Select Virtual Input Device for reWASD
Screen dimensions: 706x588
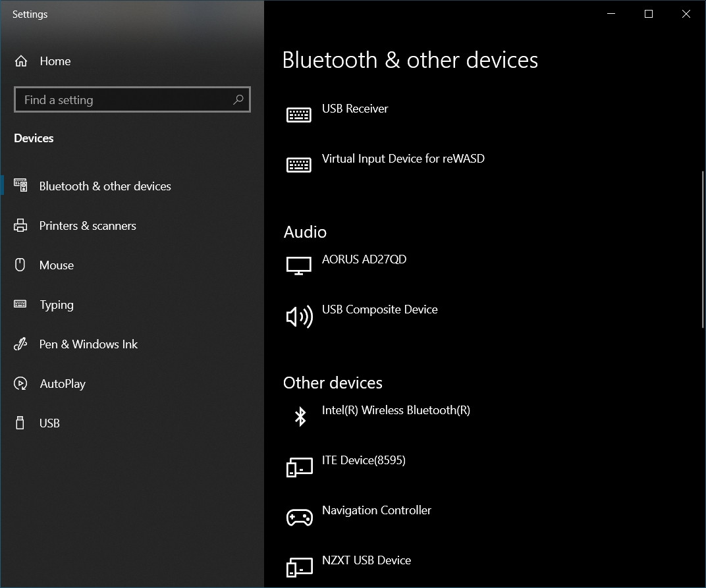tap(403, 159)
